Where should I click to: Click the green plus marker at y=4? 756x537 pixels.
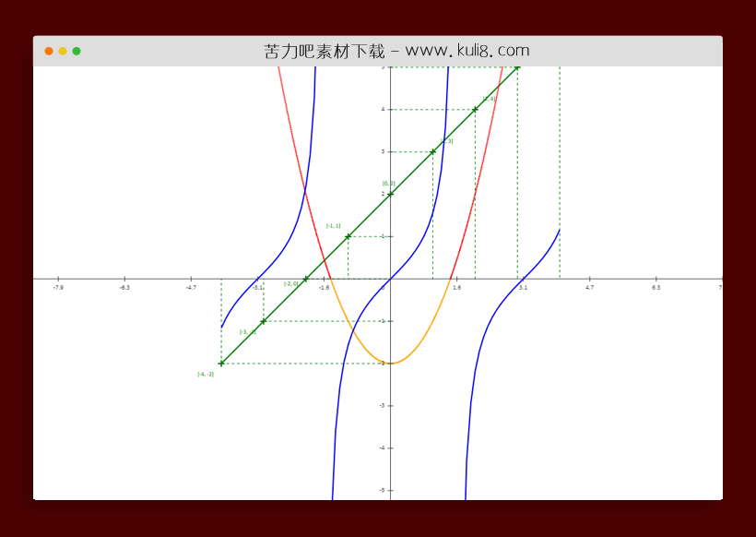click(475, 109)
